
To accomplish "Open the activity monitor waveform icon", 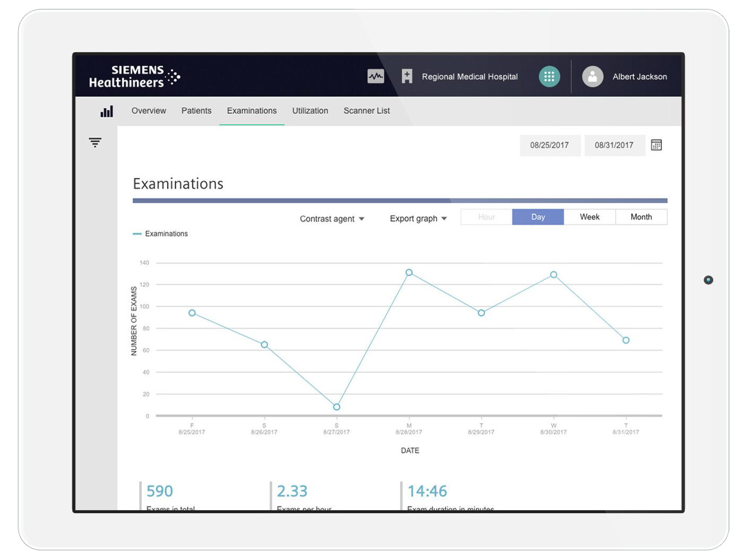I will click(x=376, y=76).
